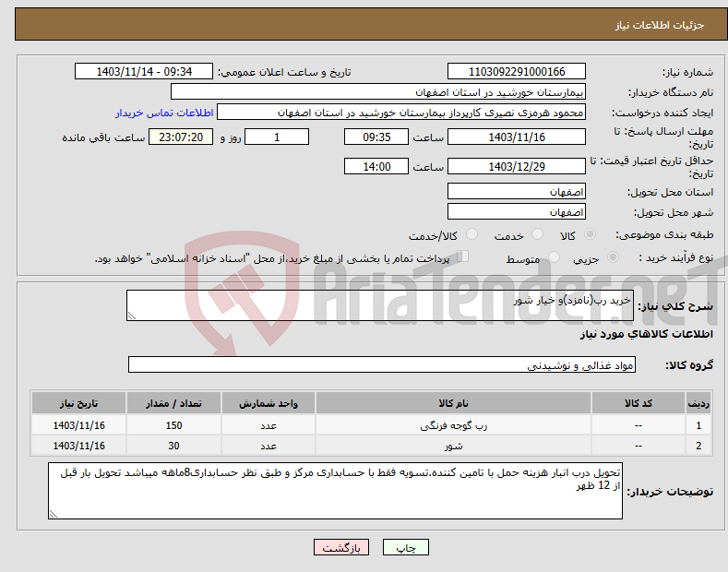The image size is (728, 572).
Task: Open the اطلاعات تماس خریدار link
Action: (x=164, y=113)
